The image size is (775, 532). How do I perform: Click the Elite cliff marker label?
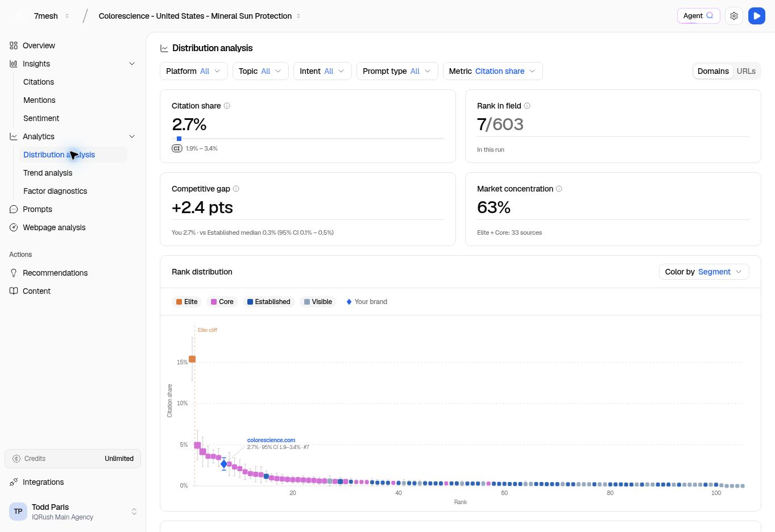(208, 330)
